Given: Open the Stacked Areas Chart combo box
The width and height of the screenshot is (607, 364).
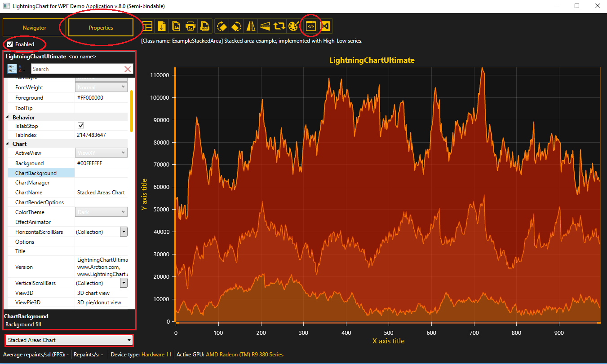Looking at the screenshot, I should [x=69, y=340].
